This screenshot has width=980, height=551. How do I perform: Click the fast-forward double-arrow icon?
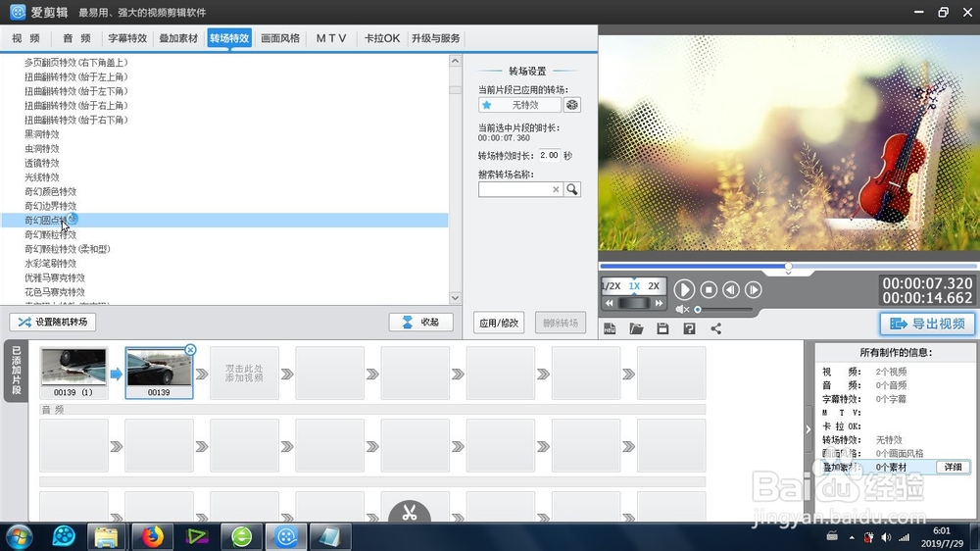659,303
